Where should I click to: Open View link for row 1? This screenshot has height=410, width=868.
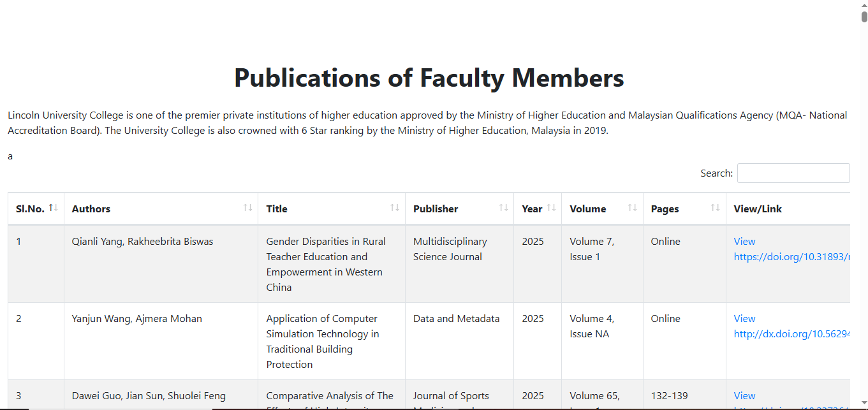click(x=744, y=242)
